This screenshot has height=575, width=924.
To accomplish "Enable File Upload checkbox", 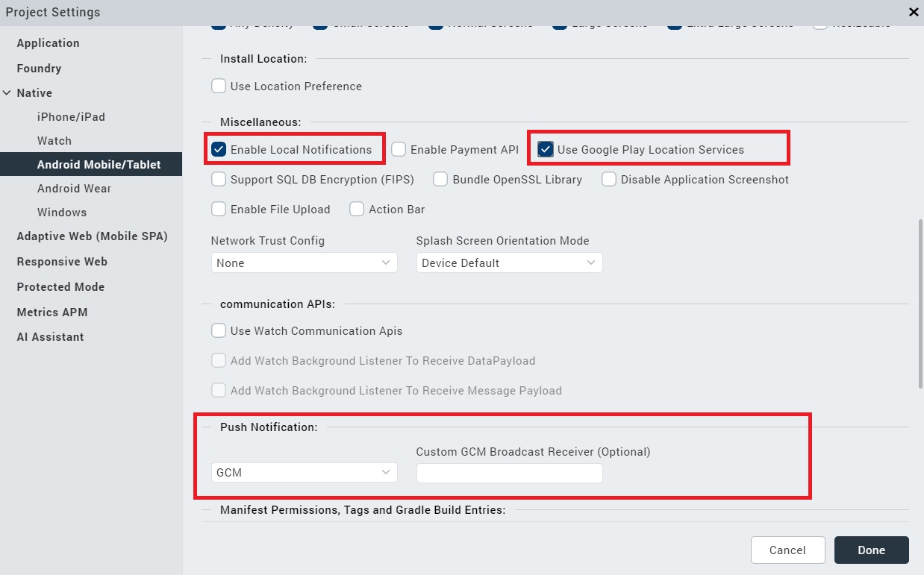I will tap(219, 209).
